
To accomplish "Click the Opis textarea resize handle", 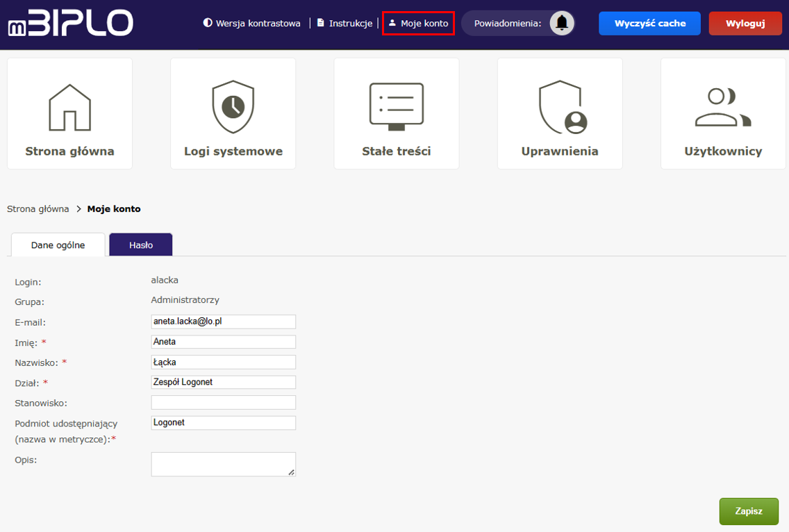I will click(x=292, y=472).
